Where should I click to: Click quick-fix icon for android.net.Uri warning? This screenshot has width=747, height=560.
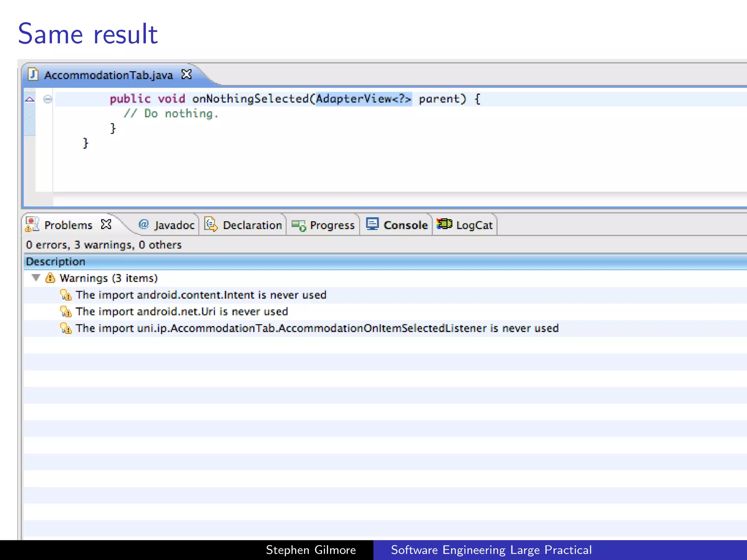66,311
